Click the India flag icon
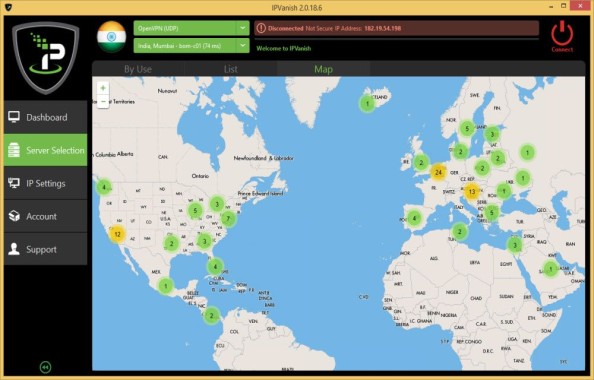The image size is (594, 380). 111,37
